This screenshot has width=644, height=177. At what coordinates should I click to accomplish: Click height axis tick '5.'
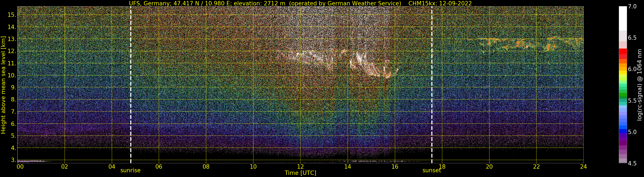(13, 136)
